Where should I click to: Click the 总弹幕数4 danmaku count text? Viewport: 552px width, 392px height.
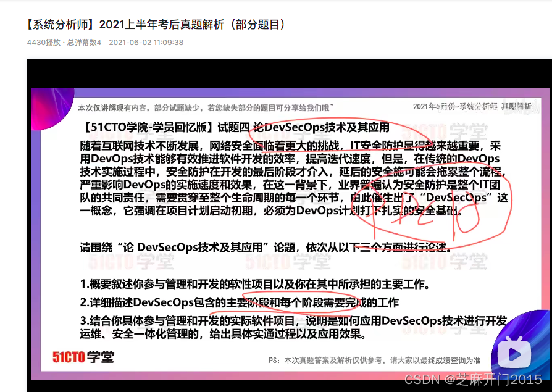tap(84, 43)
